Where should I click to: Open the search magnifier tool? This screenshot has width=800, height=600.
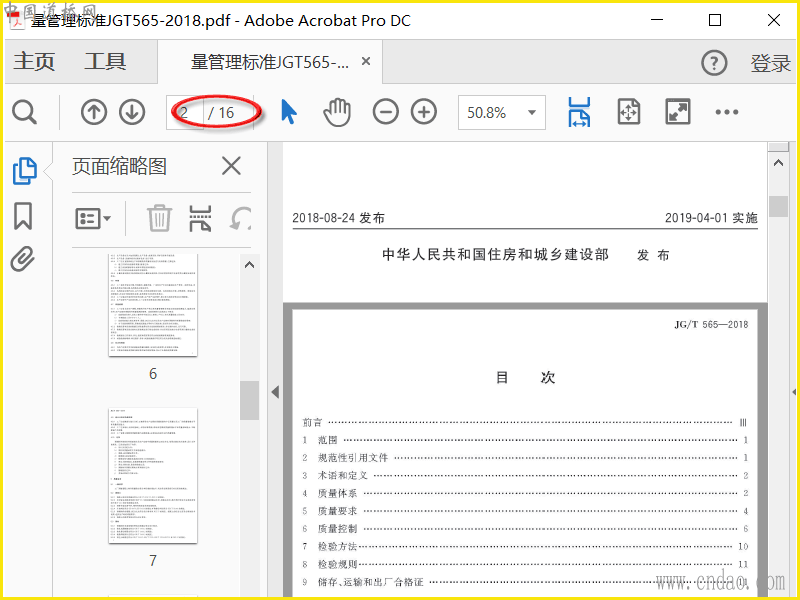pyautogui.click(x=24, y=112)
